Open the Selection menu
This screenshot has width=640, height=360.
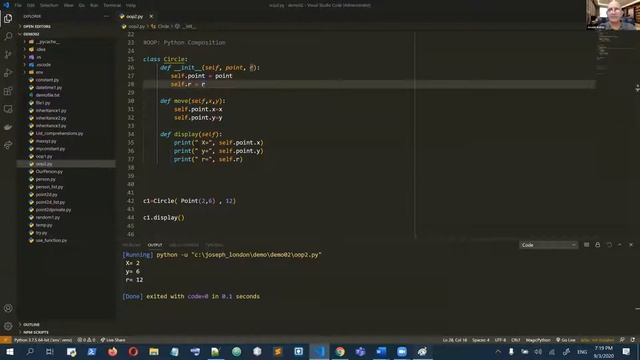pyautogui.click(x=49, y=5)
